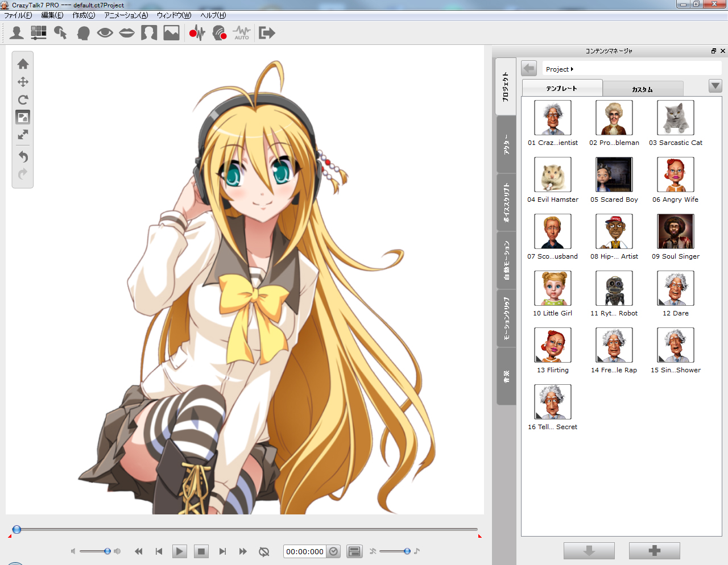
Task: Toggle the loop playback icon
Action: click(x=264, y=551)
